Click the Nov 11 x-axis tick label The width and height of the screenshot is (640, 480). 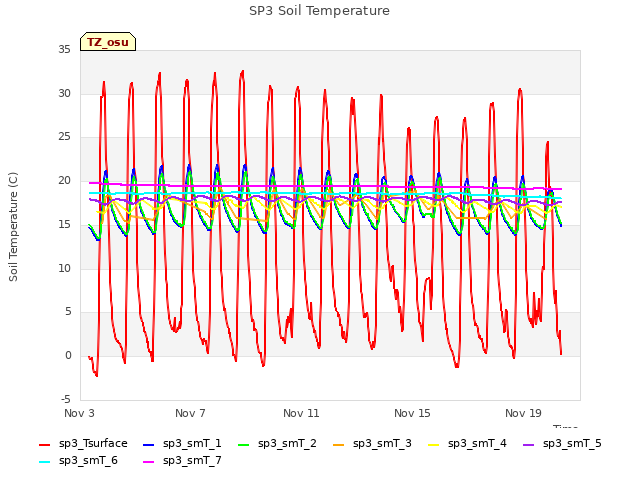[301, 413]
